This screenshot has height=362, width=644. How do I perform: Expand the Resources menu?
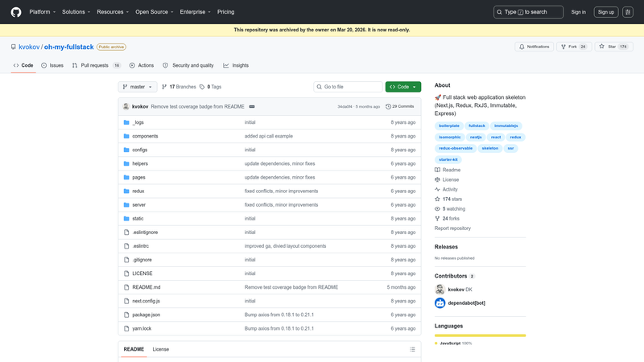click(x=113, y=12)
